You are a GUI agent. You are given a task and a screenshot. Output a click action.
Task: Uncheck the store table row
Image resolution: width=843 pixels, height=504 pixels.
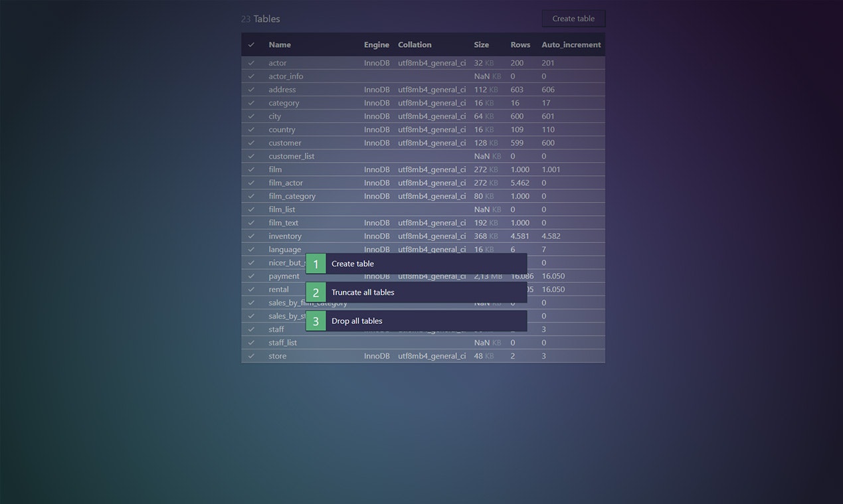pyautogui.click(x=251, y=356)
